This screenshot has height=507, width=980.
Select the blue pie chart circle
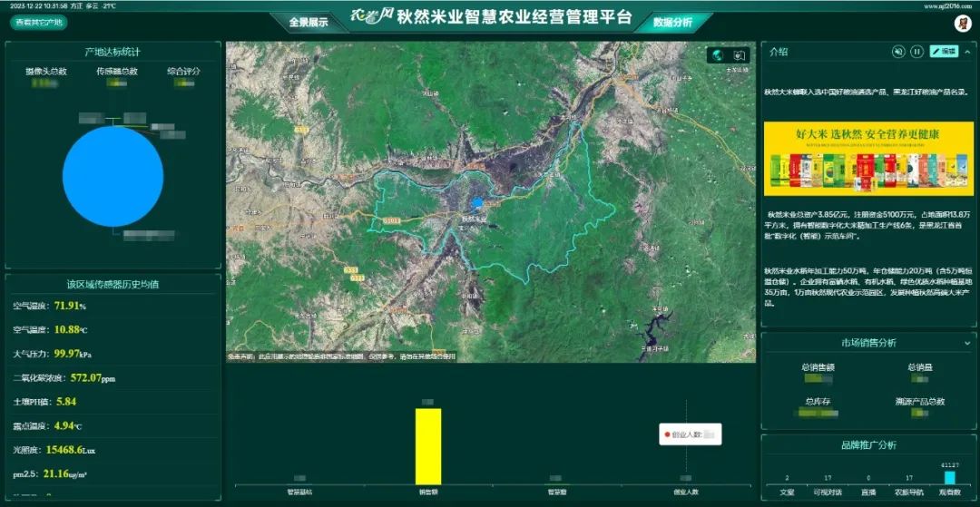[113, 176]
